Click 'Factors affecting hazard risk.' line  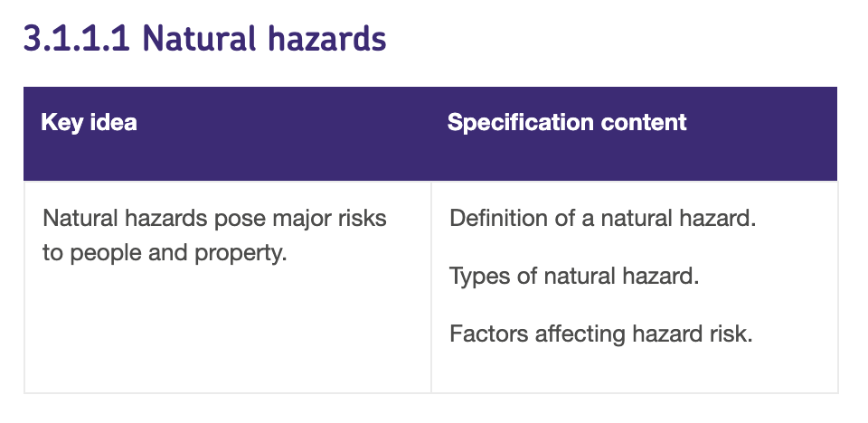[x=600, y=334]
